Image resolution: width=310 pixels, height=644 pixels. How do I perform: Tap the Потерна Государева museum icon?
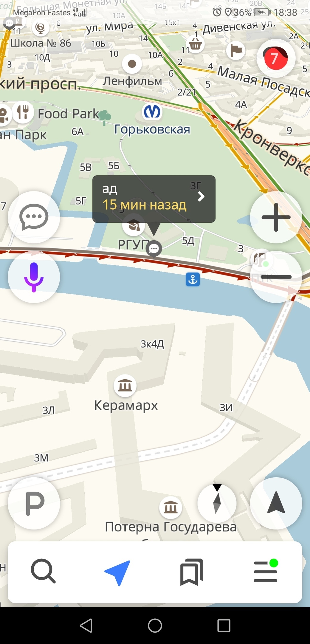[170, 507]
